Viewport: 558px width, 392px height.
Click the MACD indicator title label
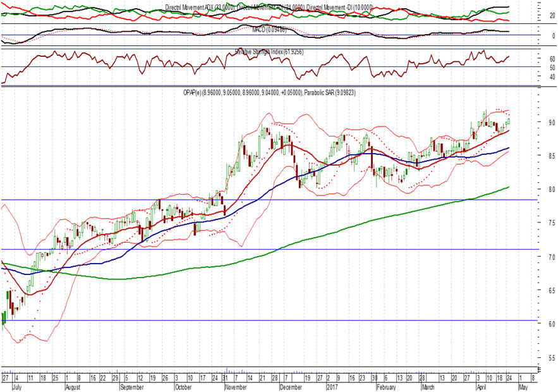pyautogui.click(x=269, y=29)
